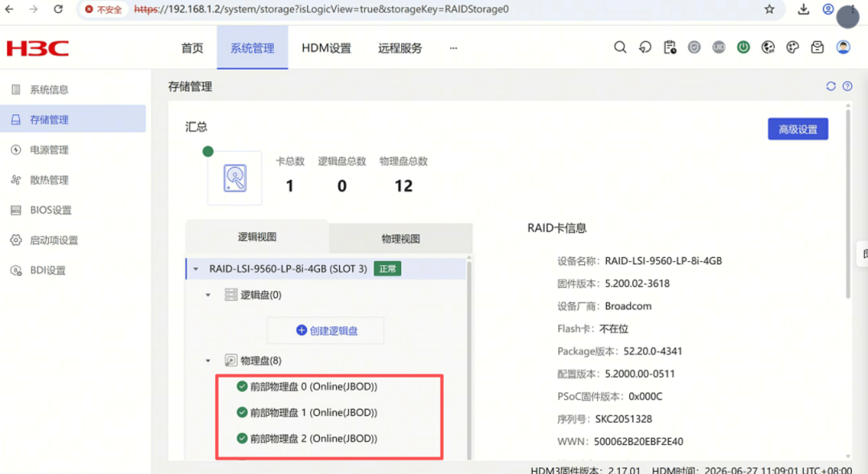This screenshot has height=474, width=868.
Task: Open the clipboard log icon in header
Action: 669,47
